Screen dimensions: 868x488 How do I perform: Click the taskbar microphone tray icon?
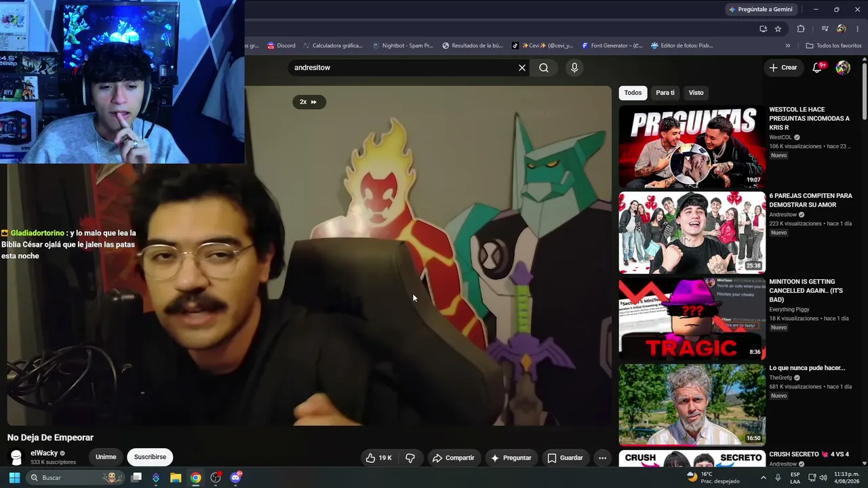point(778,477)
